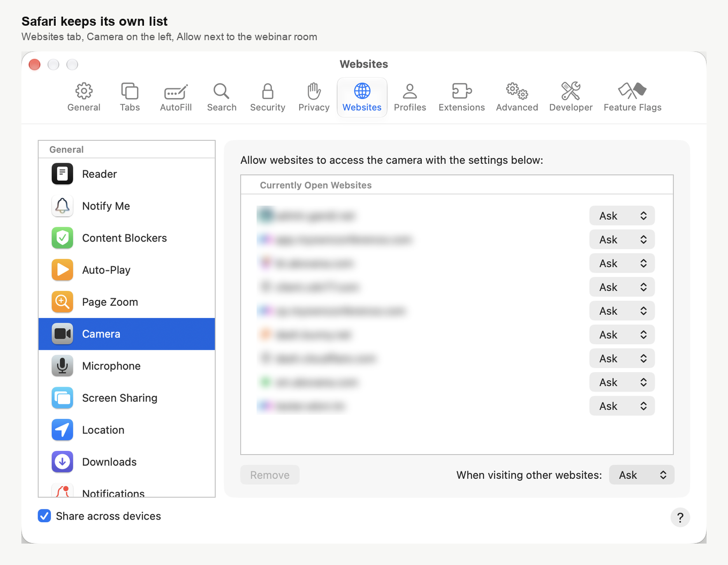Open the Ask dropdown for the bottom website

tap(622, 406)
